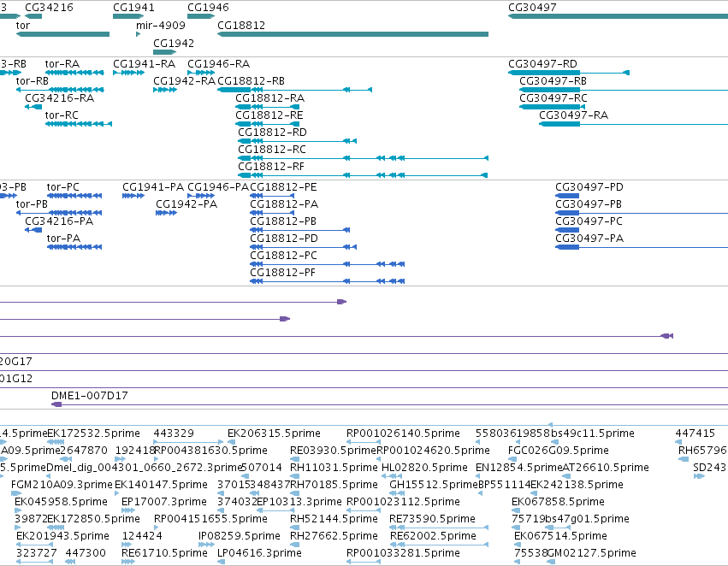The height and width of the screenshot is (566, 728).
Task: Open the EK140147.5prime EST label
Action: 161,486
